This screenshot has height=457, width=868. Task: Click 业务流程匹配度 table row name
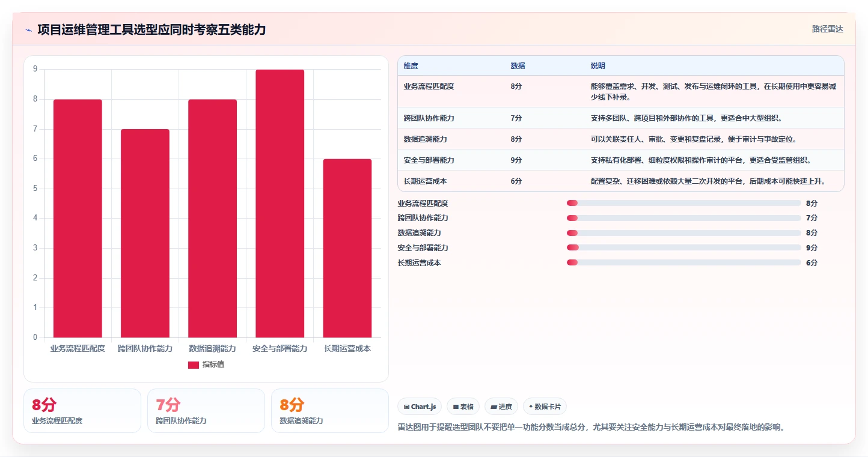click(429, 86)
